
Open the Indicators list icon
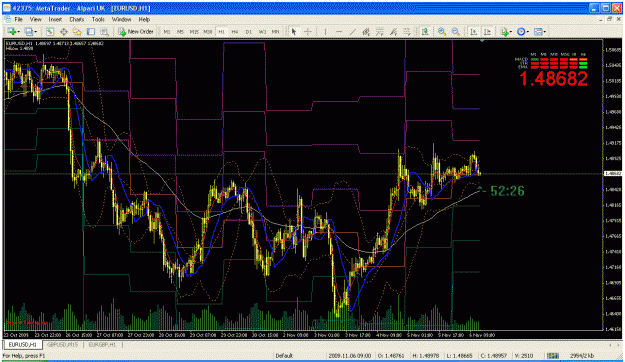click(505, 31)
